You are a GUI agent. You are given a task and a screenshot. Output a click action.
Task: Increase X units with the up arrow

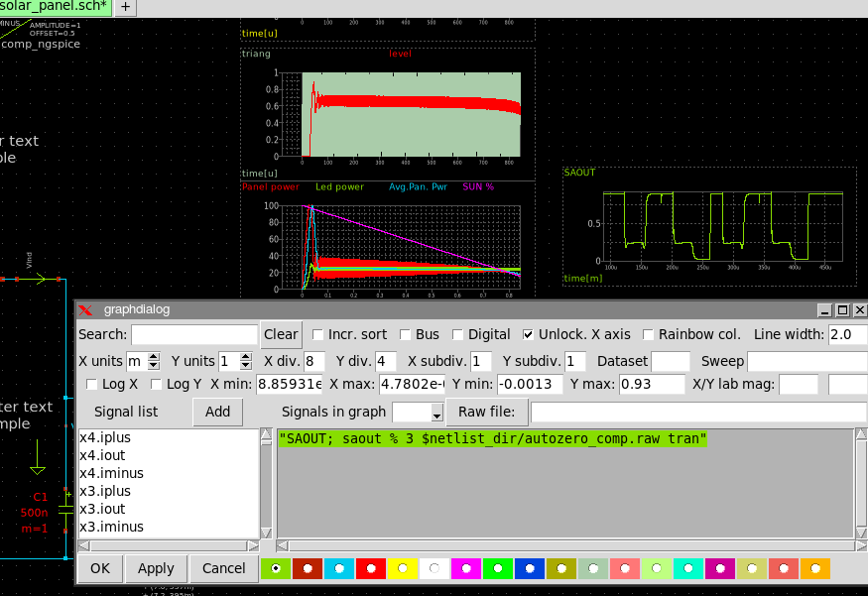tap(153, 356)
